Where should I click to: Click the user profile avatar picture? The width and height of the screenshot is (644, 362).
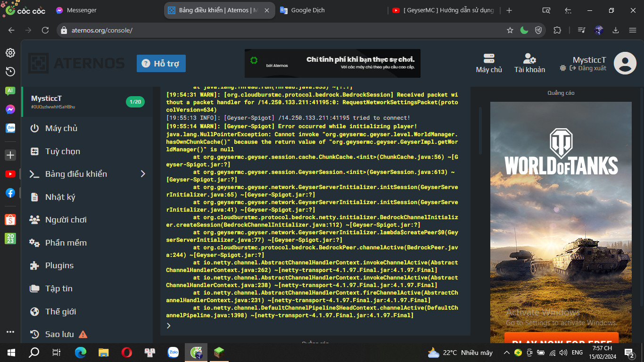click(x=625, y=63)
